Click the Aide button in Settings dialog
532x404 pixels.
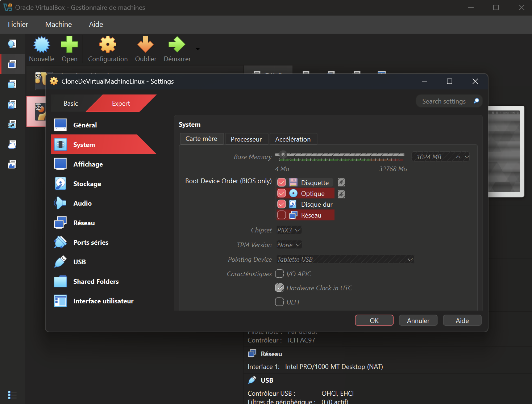[462, 320]
